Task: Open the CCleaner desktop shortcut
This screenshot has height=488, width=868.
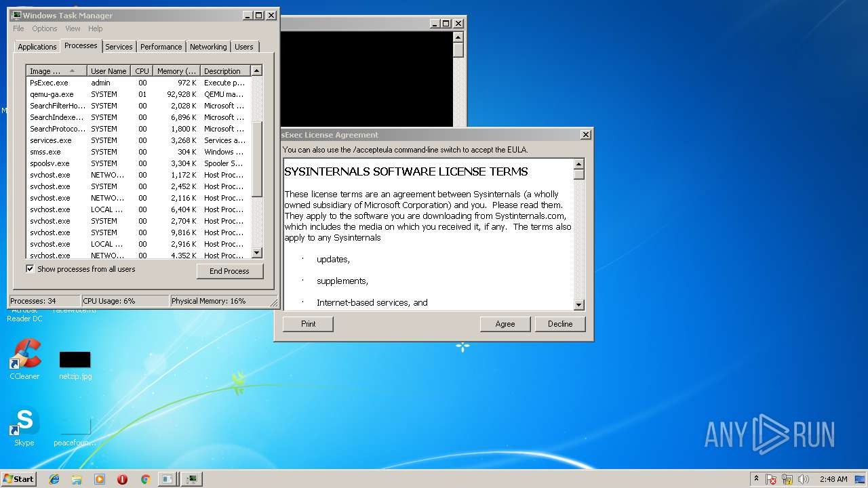Action: pos(24,359)
